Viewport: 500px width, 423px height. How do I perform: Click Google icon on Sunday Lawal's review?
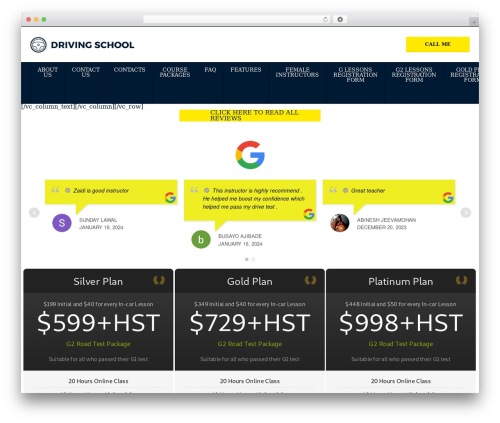170,198
